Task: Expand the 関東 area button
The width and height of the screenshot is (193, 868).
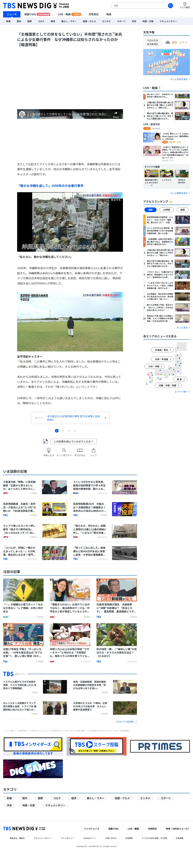Action: (x=181, y=379)
